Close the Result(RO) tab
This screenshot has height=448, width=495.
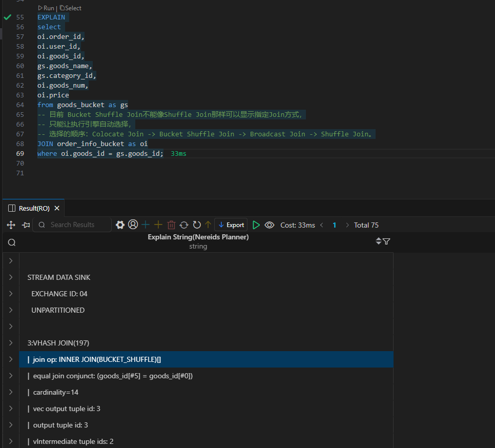[x=57, y=208]
